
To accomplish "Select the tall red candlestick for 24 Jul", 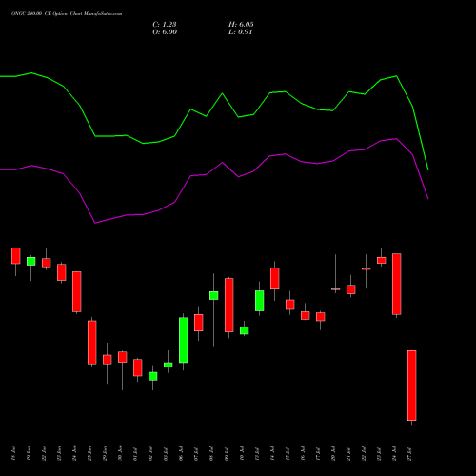I will pyautogui.click(x=397, y=284).
